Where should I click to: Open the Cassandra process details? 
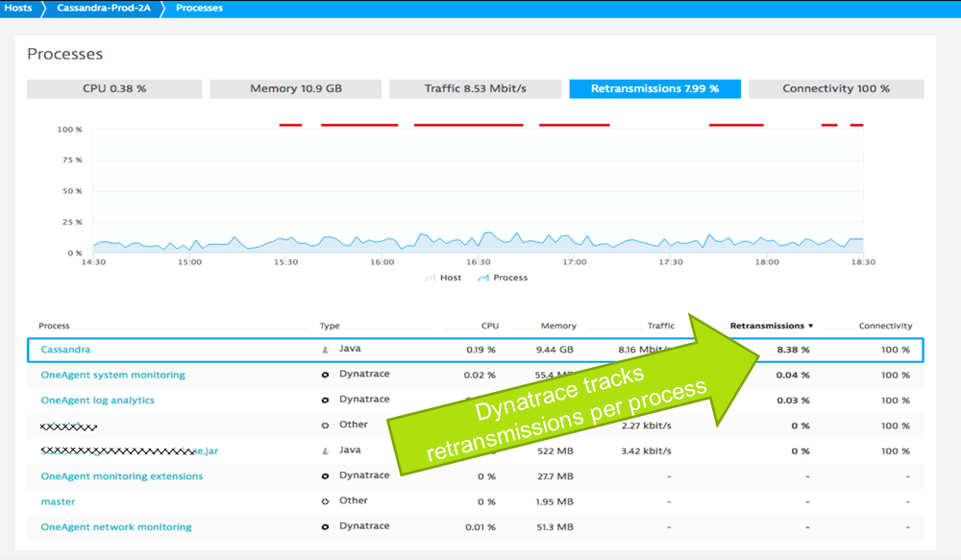tap(62, 349)
